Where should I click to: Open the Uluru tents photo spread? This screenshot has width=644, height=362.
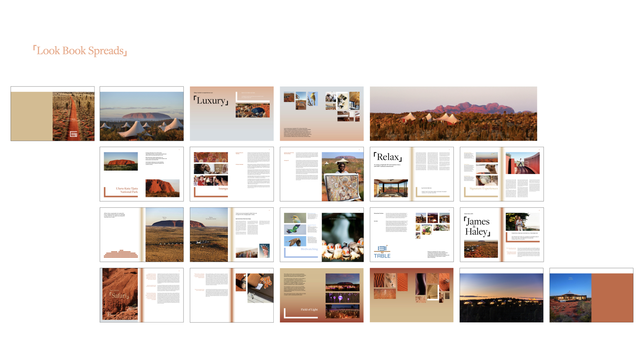[x=142, y=114]
